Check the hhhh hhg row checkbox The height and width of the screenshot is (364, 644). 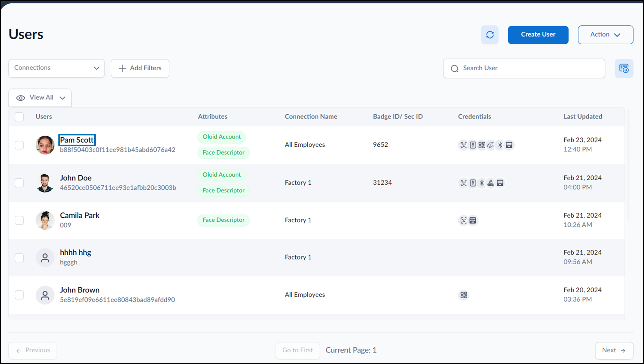19,258
